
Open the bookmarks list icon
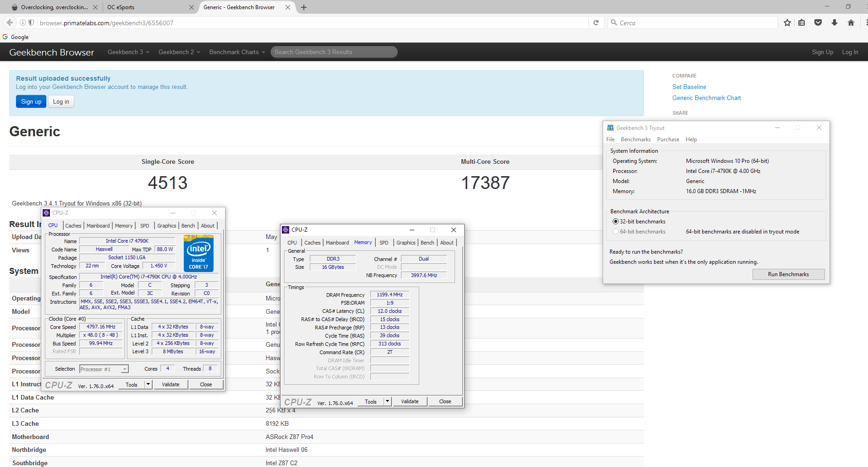tap(802, 22)
